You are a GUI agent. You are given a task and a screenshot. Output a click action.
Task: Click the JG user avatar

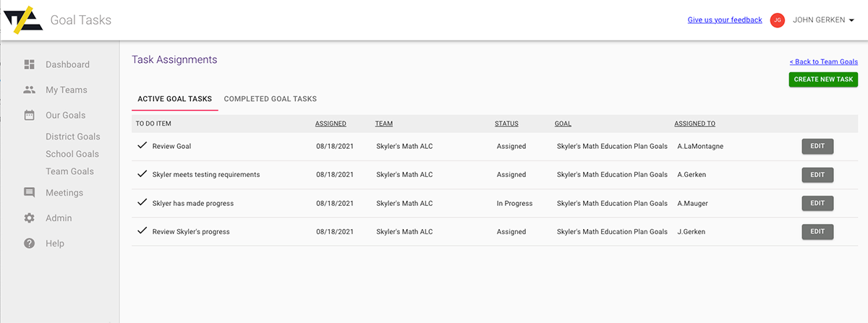778,20
